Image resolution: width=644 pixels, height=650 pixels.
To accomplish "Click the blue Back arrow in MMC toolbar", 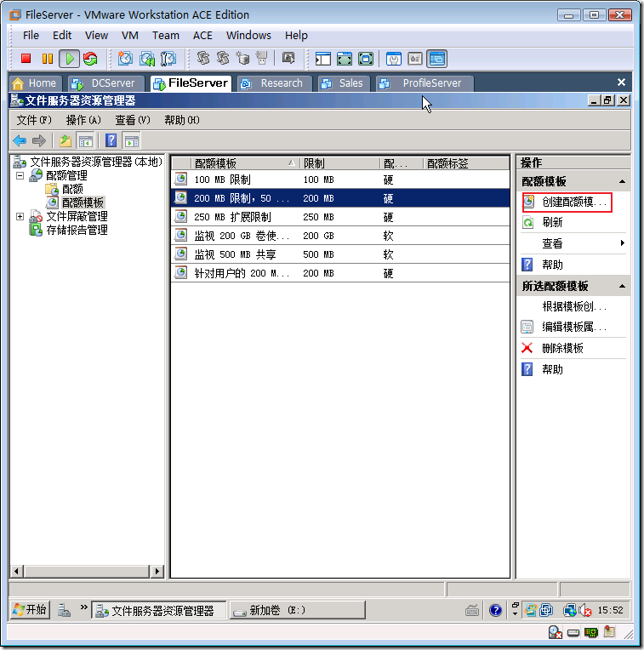I will tap(20, 141).
